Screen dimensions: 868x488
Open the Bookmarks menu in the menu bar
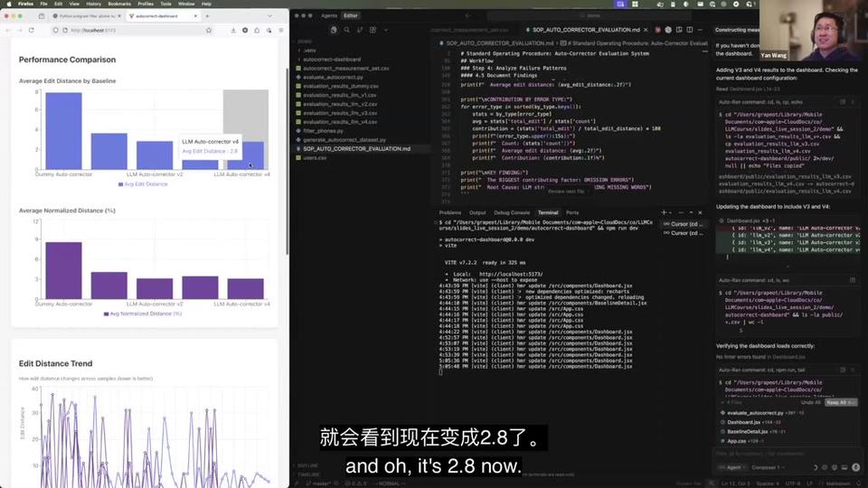pyautogui.click(x=119, y=4)
